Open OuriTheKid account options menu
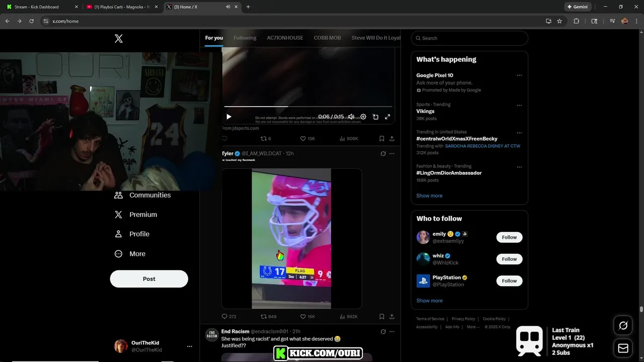Image resolution: width=644 pixels, height=362 pixels. click(190, 346)
